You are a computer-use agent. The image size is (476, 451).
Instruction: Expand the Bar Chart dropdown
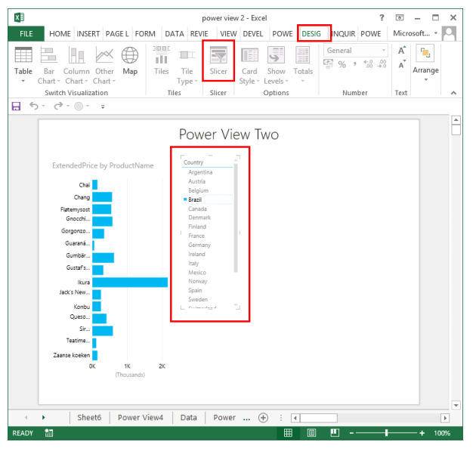47,81
